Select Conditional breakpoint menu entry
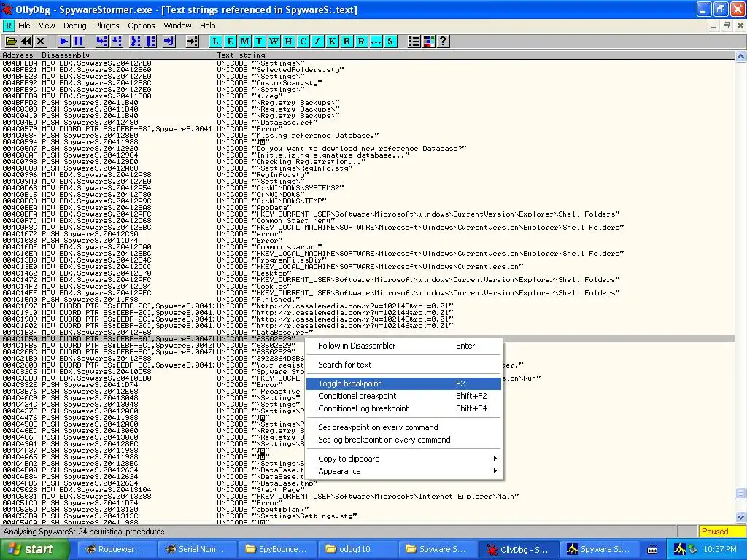The height and width of the screenshot is (560, 747). click(403, 396)
